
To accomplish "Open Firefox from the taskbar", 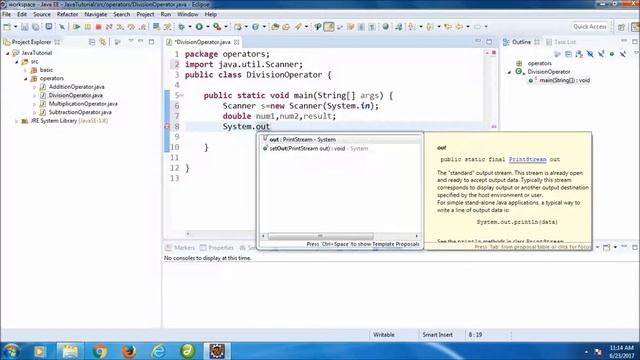I will [x=129, y=351].
